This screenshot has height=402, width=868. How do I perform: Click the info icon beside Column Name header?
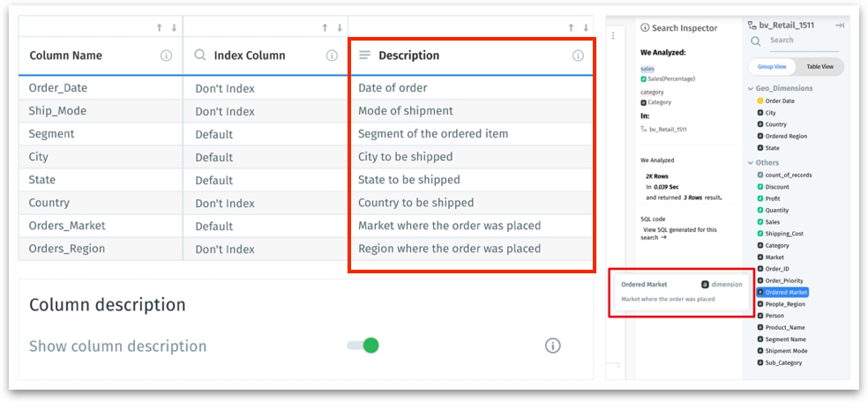pyautogui.click(x=166, y=56)
